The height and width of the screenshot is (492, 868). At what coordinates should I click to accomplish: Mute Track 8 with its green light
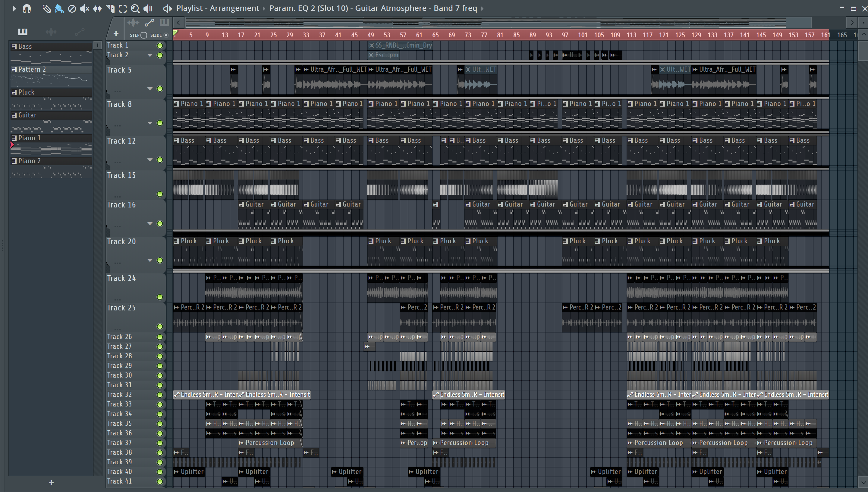click(x=160, y=123)
